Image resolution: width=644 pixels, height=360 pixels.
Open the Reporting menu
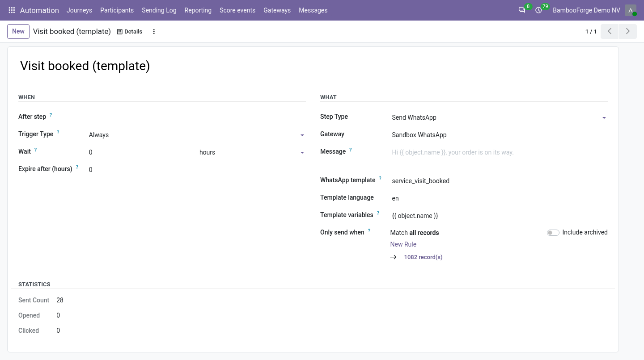coord(198,10)
